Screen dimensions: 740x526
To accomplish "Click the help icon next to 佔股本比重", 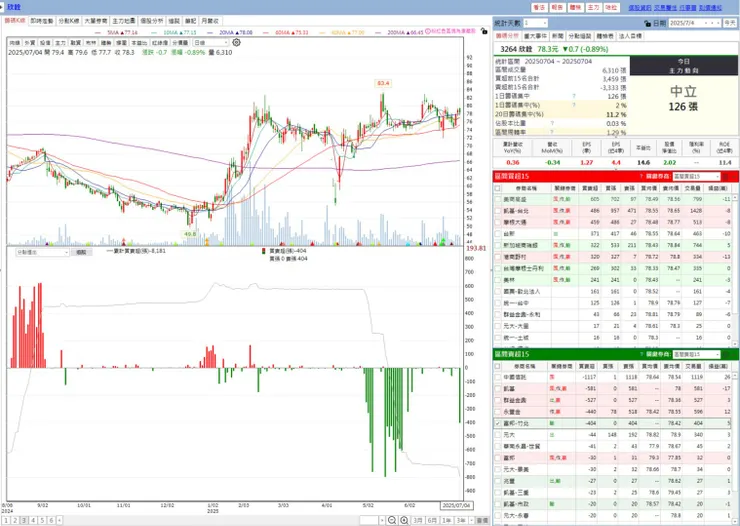I will point(552,123).
